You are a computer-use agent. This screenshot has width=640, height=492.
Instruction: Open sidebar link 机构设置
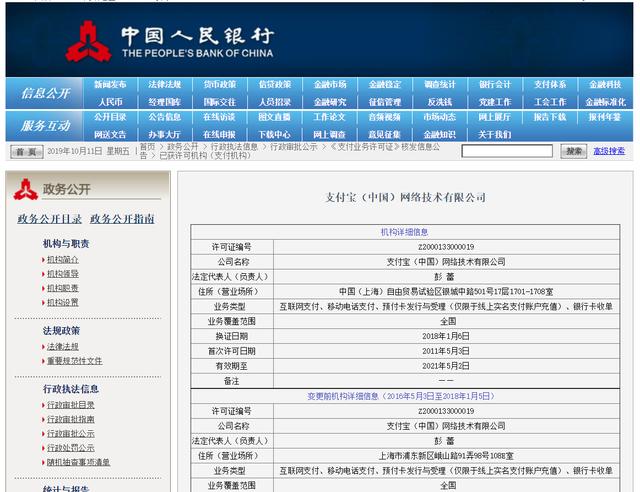tap(62, 303)
